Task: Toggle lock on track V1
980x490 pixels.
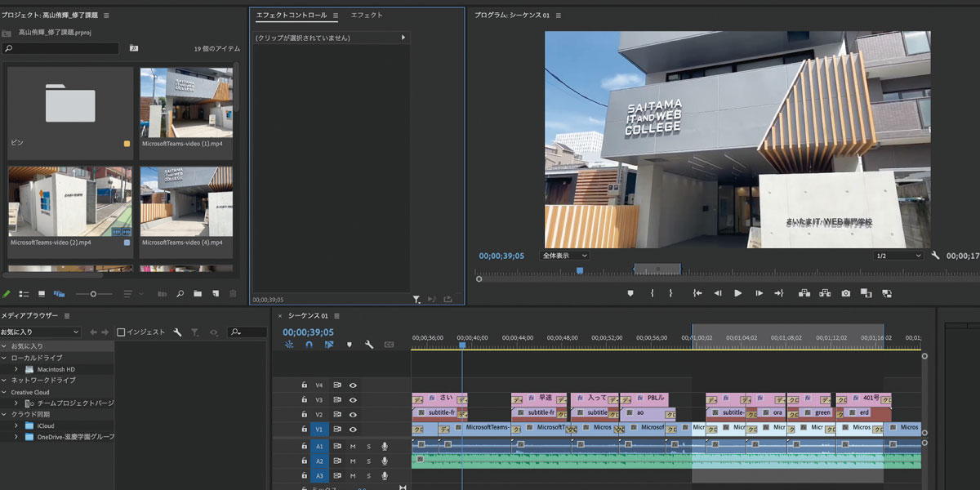Action: (x=304, y=430)
